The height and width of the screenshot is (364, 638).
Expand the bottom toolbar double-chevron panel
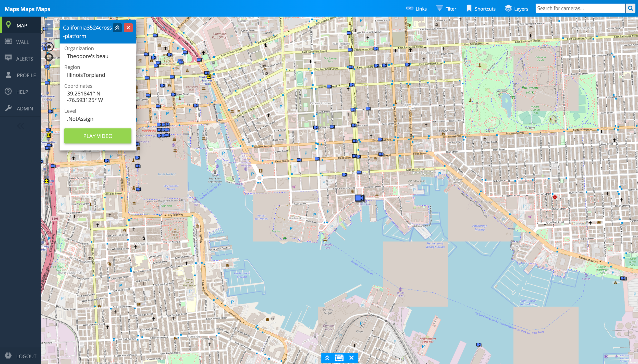coord(327,358)
